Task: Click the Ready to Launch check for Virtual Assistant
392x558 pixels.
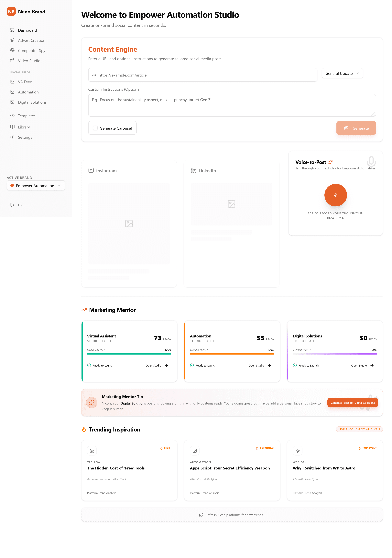Action: click(89, 365)
